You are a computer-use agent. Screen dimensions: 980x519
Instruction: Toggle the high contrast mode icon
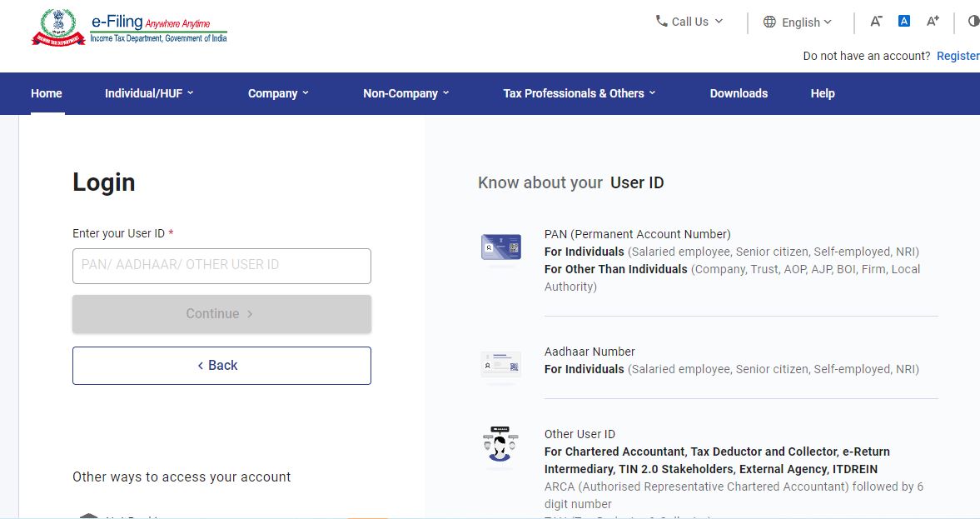[973, 22]
